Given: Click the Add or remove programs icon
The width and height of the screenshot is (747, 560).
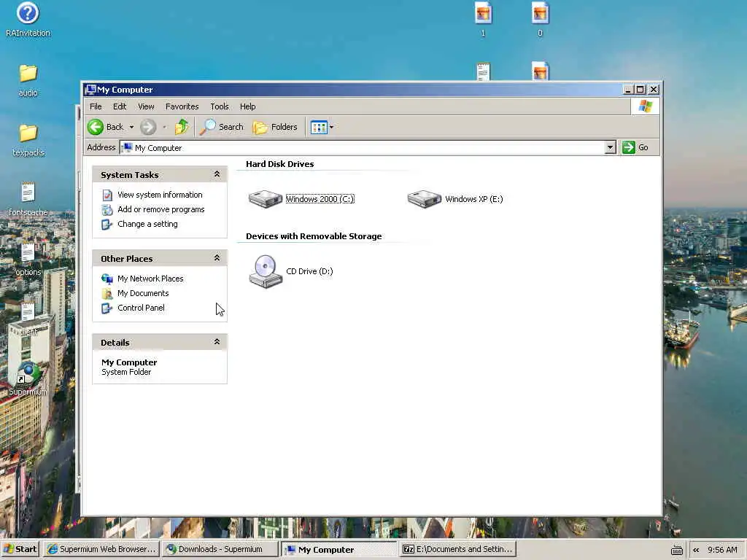Looking at the screenshot, I should (107, 209).
